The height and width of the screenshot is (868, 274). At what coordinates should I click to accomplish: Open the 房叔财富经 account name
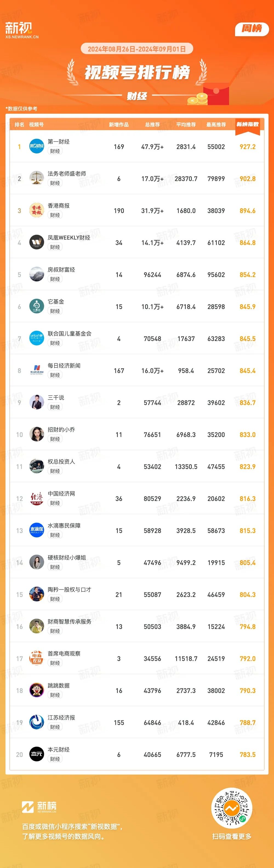61,270
